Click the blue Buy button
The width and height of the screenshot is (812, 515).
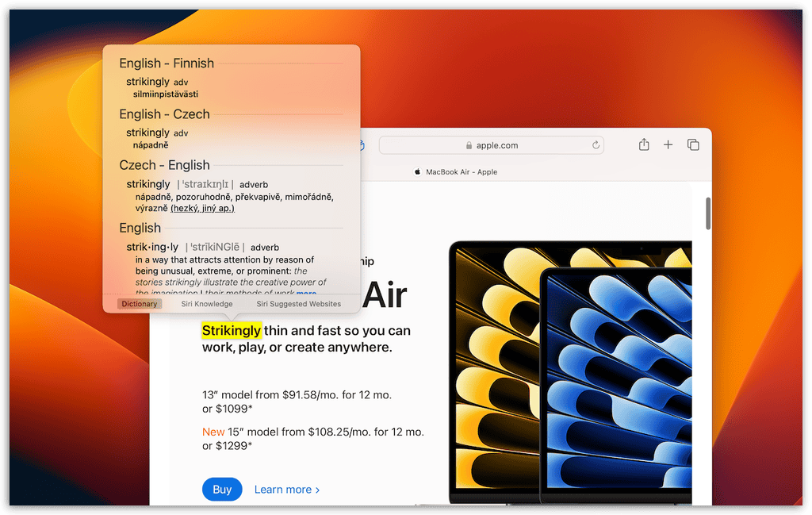point(222,489)
